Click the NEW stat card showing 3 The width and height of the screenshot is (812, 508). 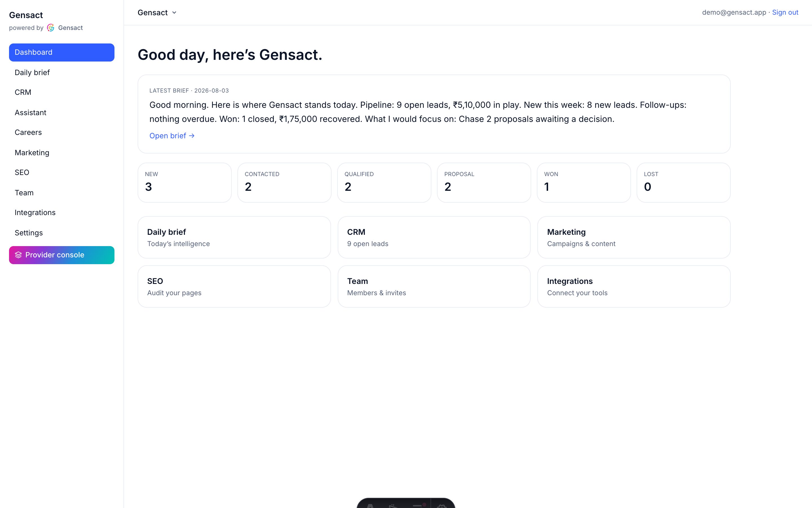click(185, 183)
